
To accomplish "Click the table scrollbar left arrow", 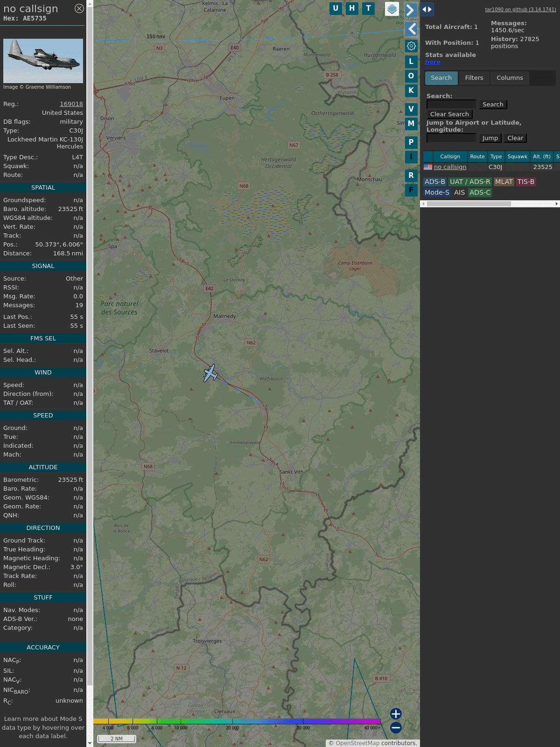I will (423, 204).
